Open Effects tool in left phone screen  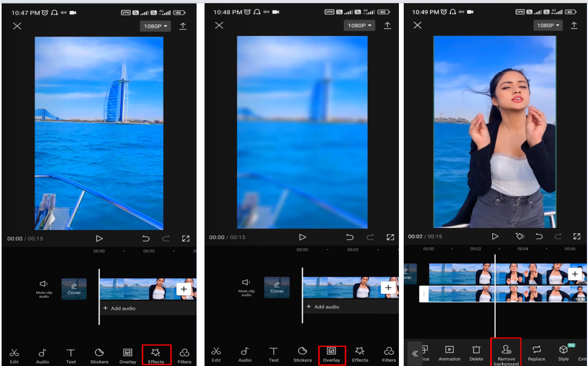[x=156, y=355]
